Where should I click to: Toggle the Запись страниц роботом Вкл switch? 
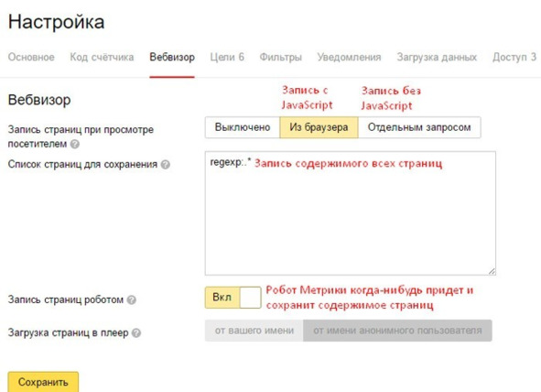click(233, 297)
